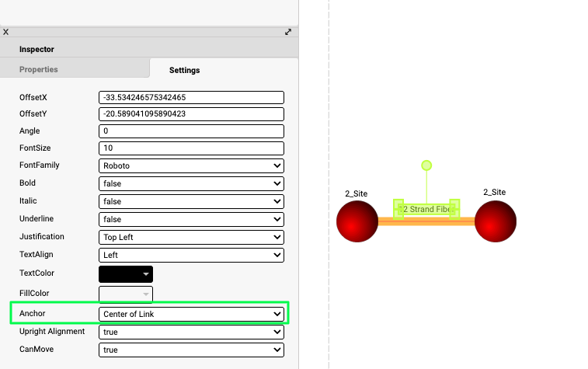Open the Upright Alignment dropdown
The image size is (588, 369).
pyautogui.click(x=191, y=332)
